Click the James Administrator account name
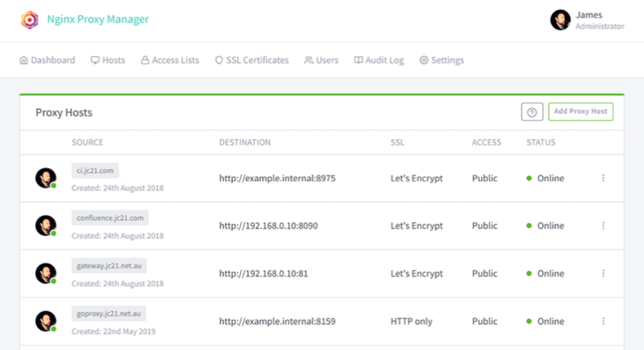The image size is (644, 350). pyautogui.click(x=599, y=20)
